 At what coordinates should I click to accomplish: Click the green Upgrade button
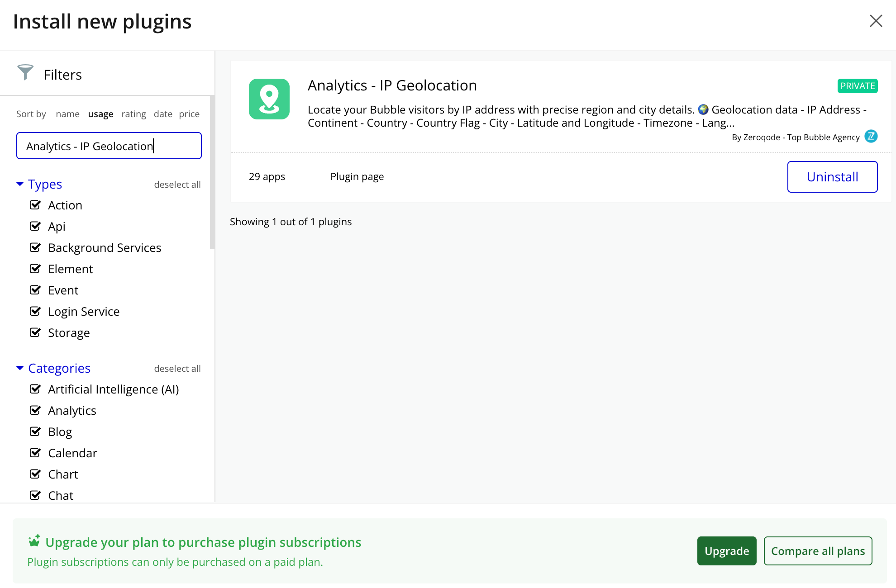pyautogui.click(x=726, y=551)
